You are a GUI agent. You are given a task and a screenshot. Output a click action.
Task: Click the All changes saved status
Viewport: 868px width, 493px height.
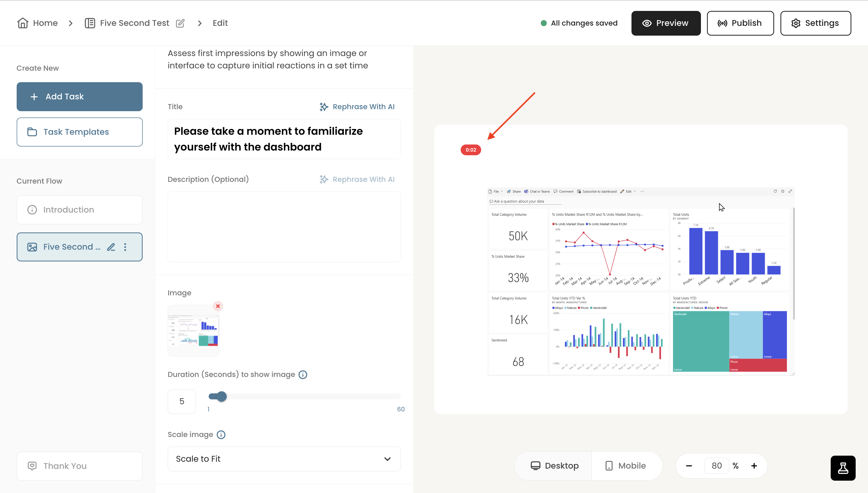[x=579, y=23]
